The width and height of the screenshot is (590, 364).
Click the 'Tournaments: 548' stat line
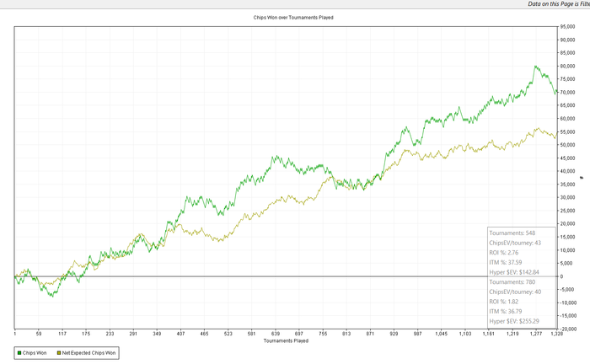512,233
